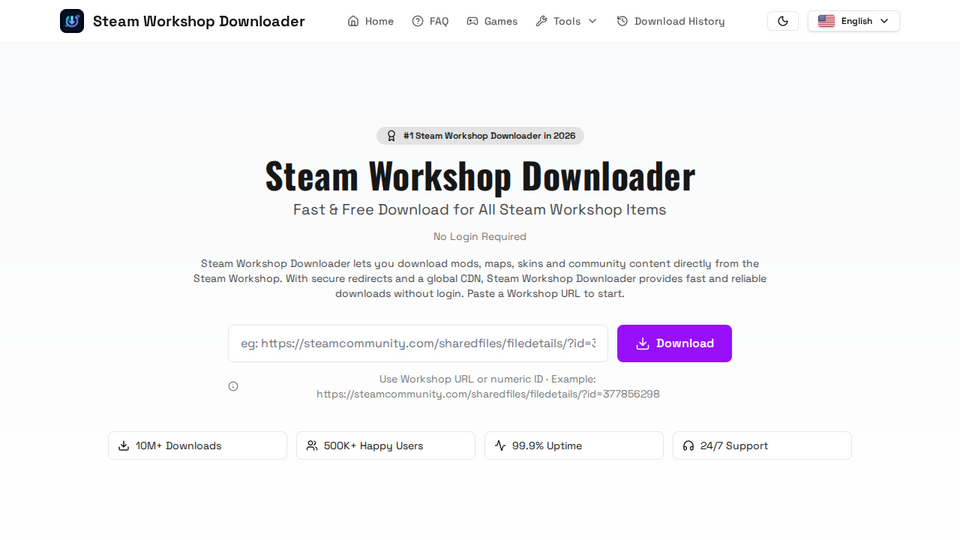Open the English language selector
960x540 pixels.
tap(853, 21)
